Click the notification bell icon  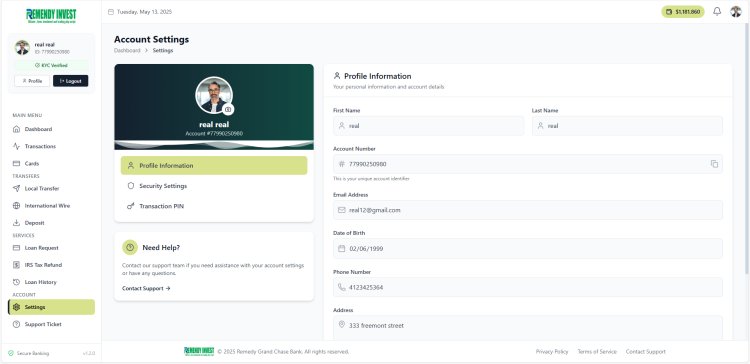point(717,11)
